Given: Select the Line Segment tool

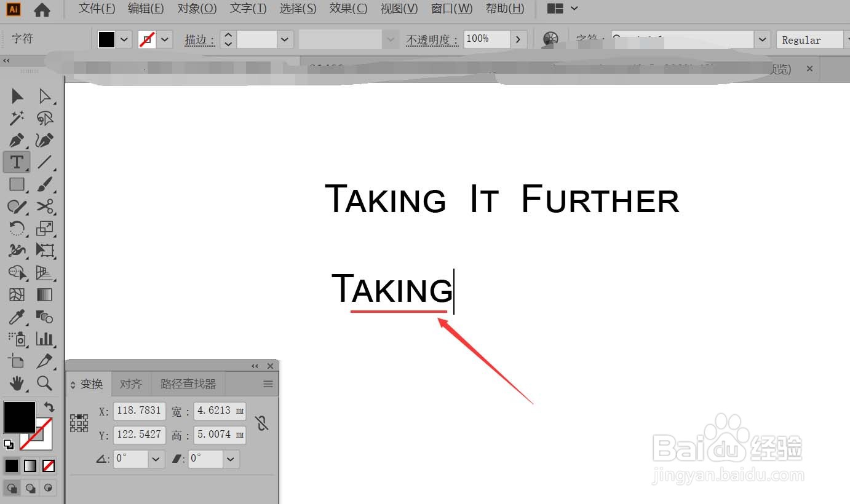Looking at the screenshot, I should (x=45, y=162).
